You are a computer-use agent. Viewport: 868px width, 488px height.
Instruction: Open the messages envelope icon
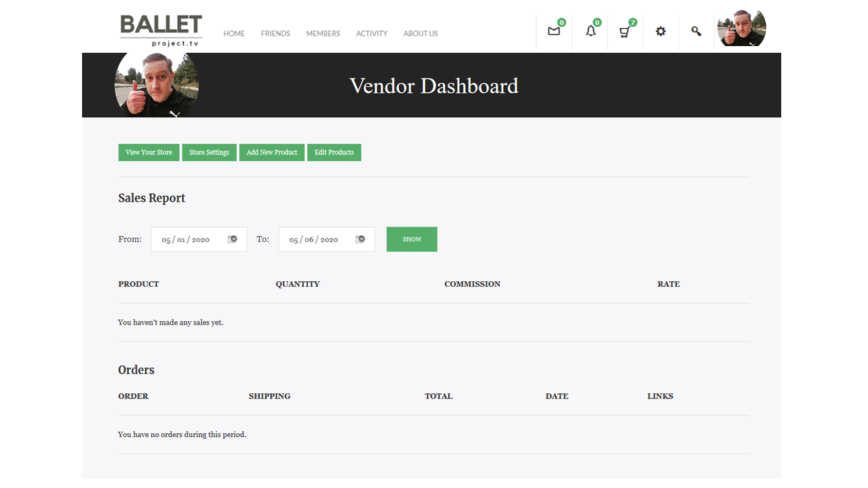point(554,31)
